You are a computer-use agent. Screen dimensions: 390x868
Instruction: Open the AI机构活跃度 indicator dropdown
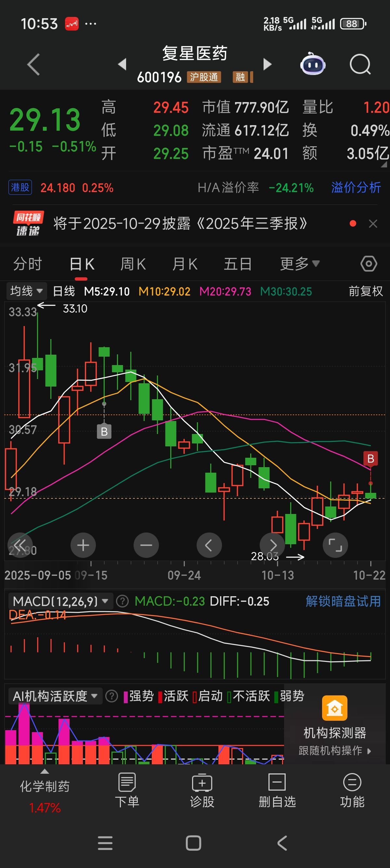55,696
